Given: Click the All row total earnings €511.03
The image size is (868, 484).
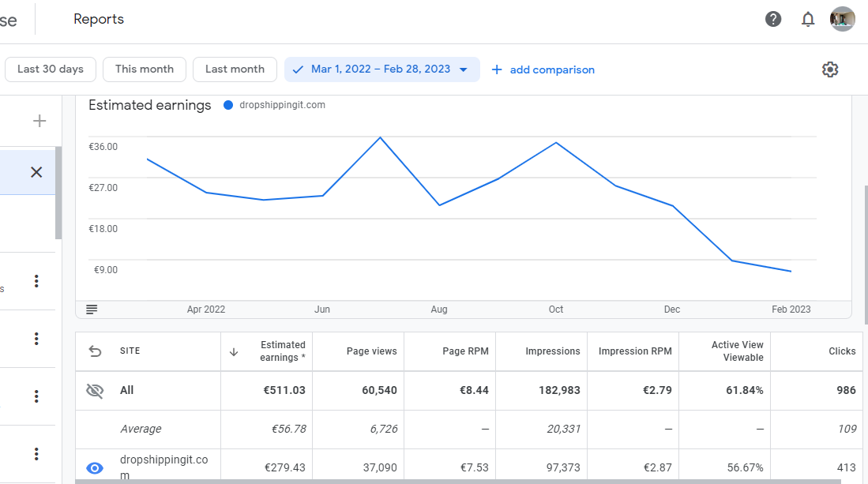Looking at the screenshot, I should coord(284,390).
